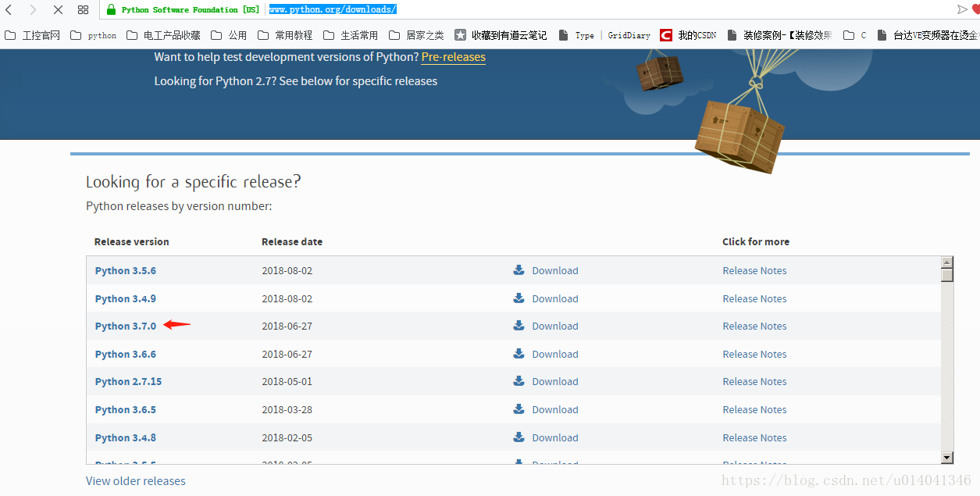
Task: Open Release Notes for Python 2.7.15
Action: [x=754, y=382]
